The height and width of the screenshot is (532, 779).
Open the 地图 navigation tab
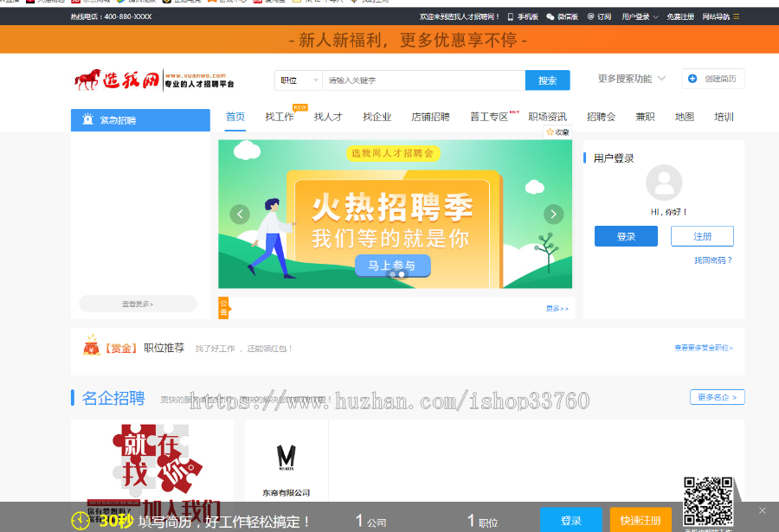click(685, 117)
